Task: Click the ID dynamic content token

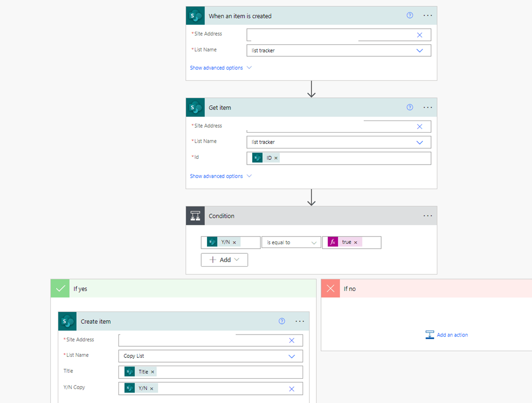Action: [x=266, y=158]
